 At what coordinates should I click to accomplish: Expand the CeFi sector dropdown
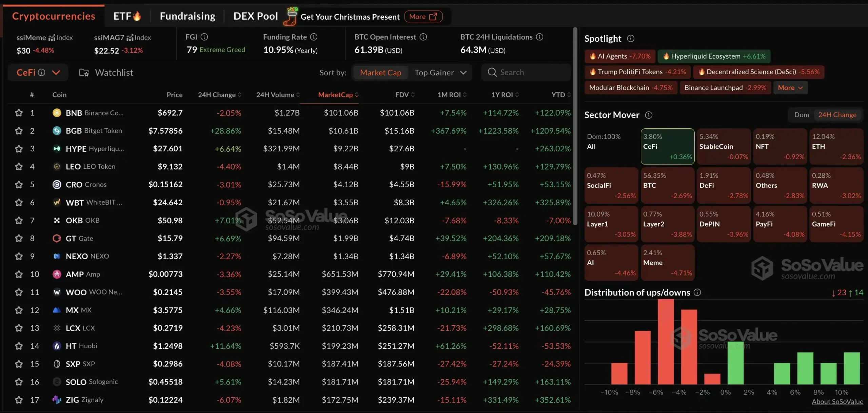point(56,73)
